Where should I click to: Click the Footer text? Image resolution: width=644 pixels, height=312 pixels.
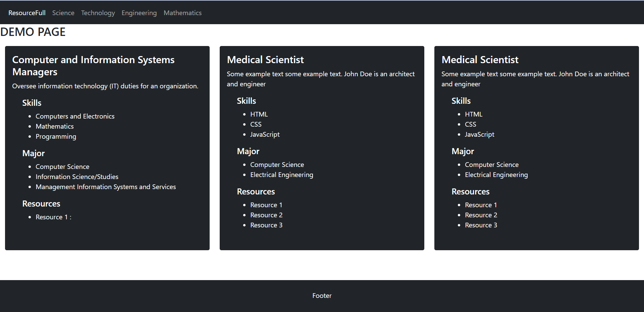tap(322, 296)
